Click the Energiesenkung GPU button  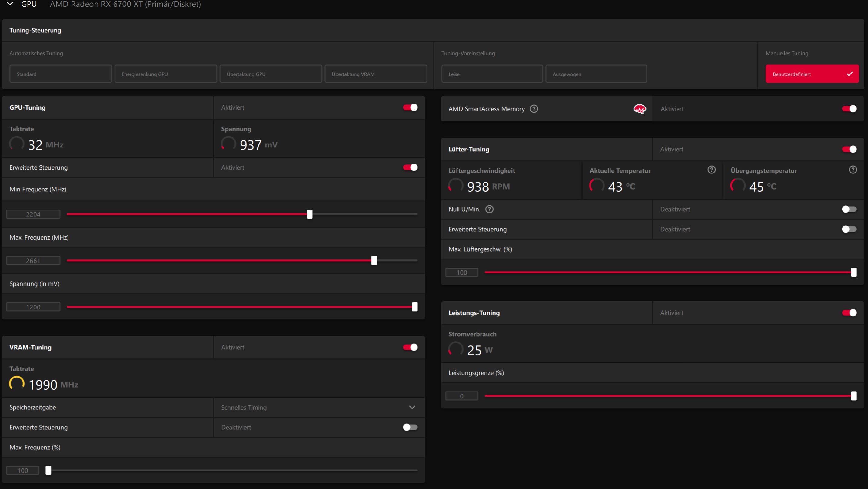[x=165, y=74]
